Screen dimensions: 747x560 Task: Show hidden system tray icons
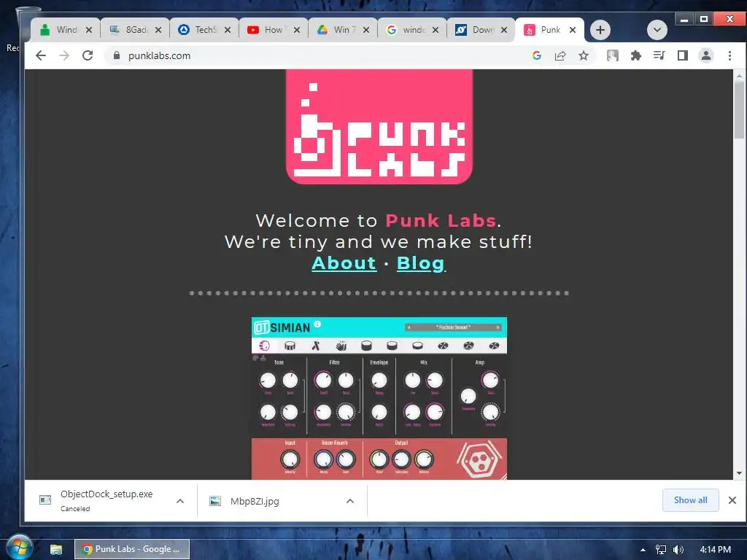(x=643, y=550)
